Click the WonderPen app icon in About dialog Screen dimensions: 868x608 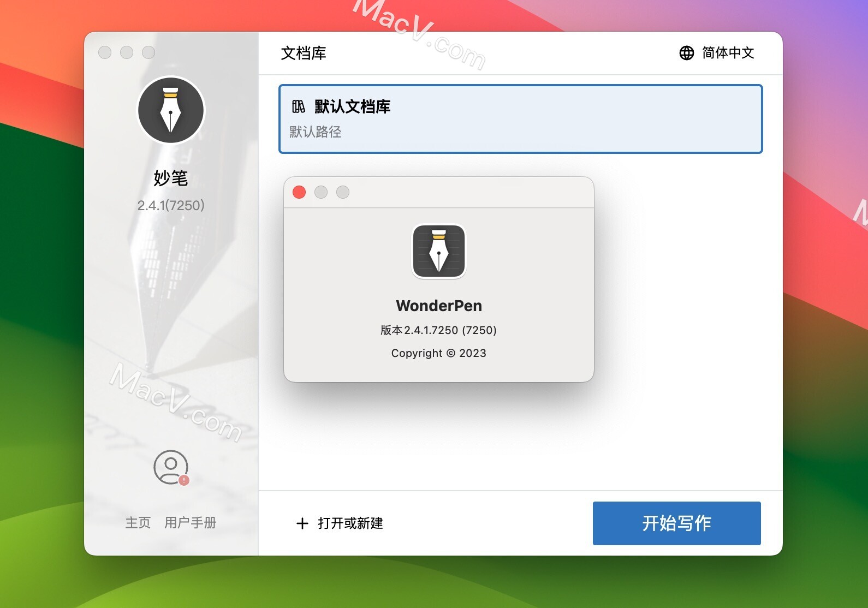[x=439, y=252]
